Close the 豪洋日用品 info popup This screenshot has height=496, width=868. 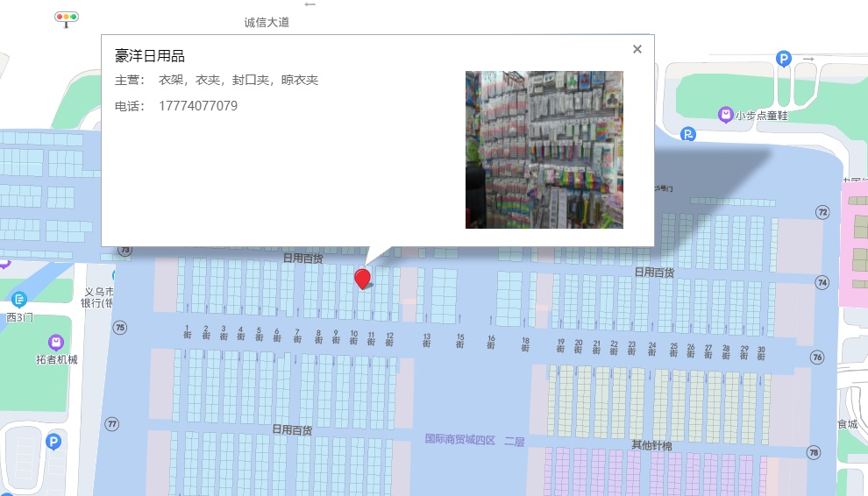coord(637,49)
